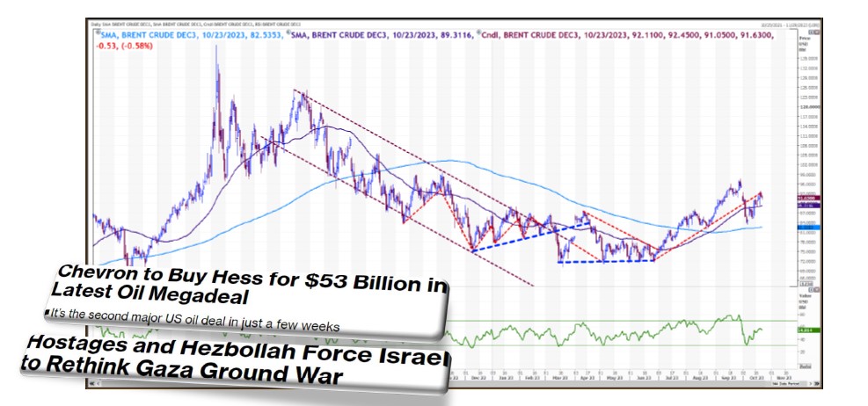Click the Apr 23 label on date axis
Screen dimensions: 868x406
point(587,375)
